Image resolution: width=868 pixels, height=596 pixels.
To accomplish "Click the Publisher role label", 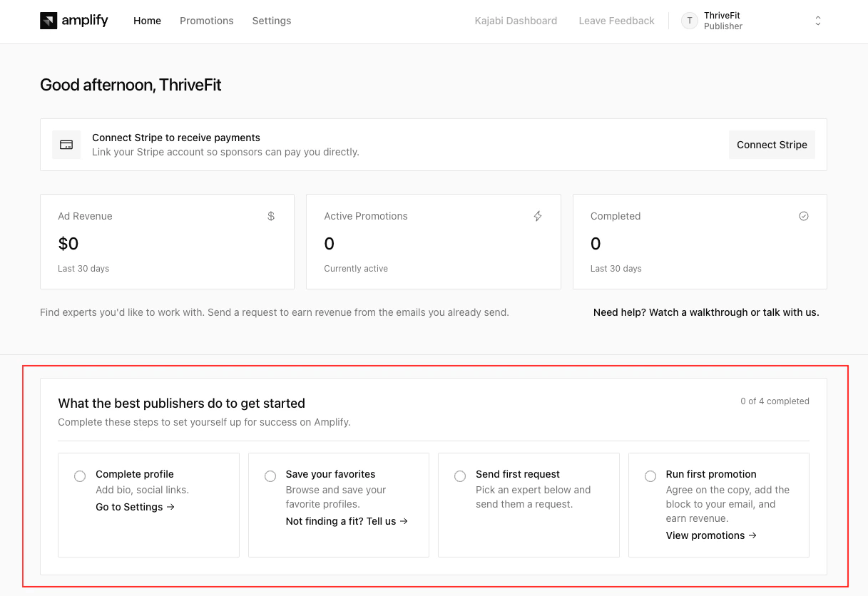I will tap(723, 26).
